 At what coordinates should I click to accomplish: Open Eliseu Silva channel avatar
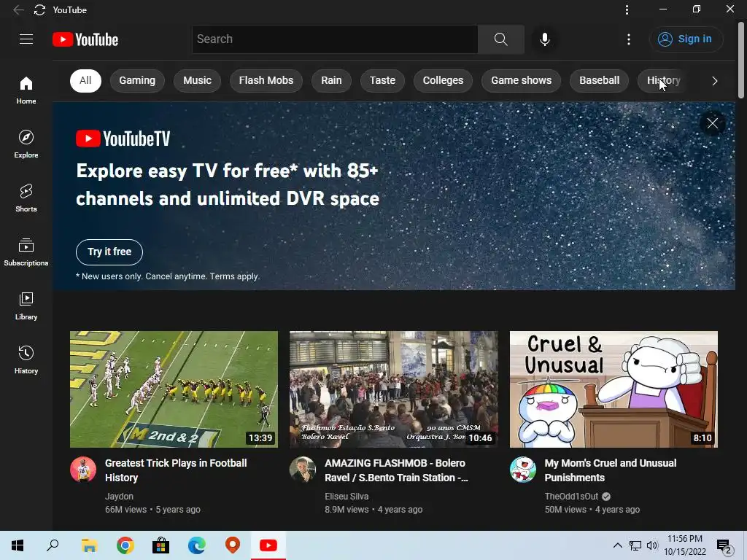point(303,470)
